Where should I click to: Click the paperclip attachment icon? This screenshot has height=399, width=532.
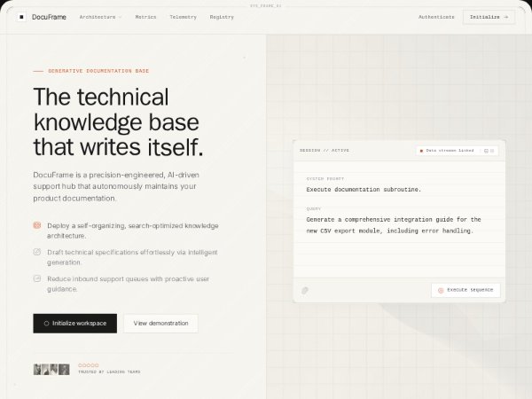click(x=305, y=290)
